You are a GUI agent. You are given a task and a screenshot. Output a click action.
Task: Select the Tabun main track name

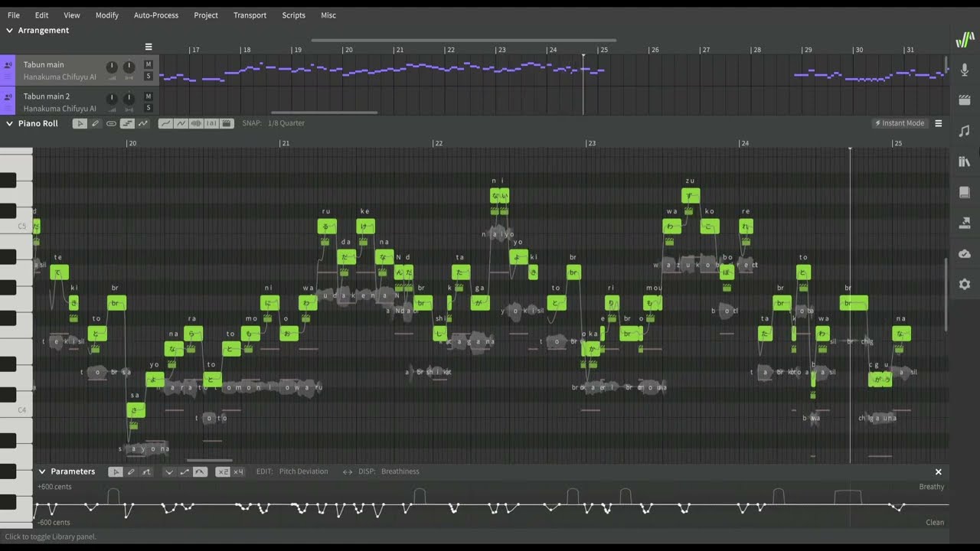(44, 65)
